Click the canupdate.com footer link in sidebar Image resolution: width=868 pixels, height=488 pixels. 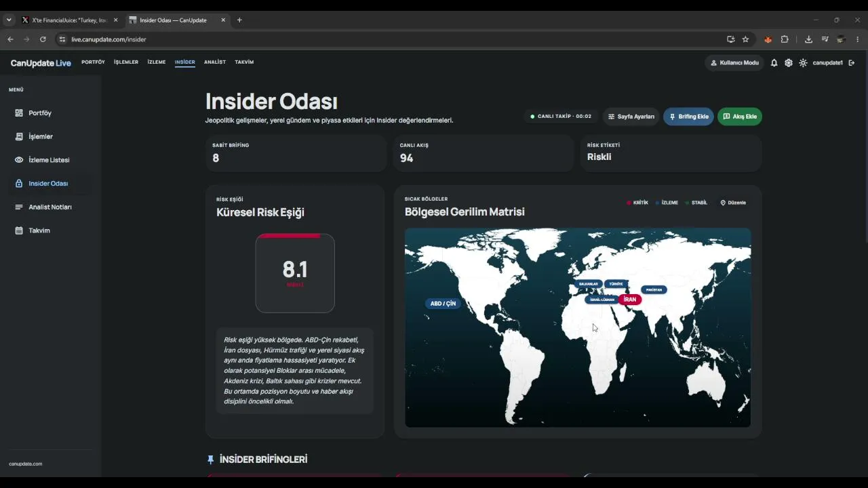tap(26, 464)
